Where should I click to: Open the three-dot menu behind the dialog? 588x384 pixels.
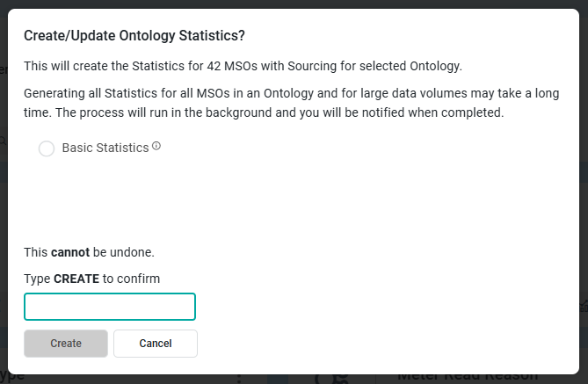(x=238, y=379)
